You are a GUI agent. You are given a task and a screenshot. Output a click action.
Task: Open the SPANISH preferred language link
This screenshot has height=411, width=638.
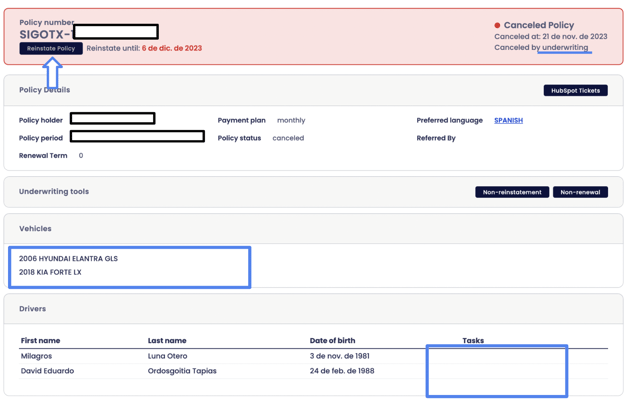pyautogui.click(x=508, y=120)
